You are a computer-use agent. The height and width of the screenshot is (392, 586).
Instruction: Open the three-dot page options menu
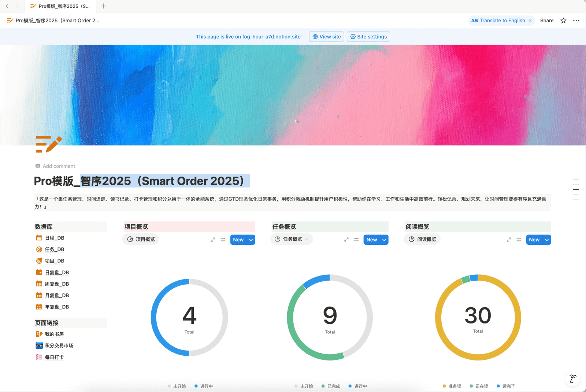pos(576,21)
